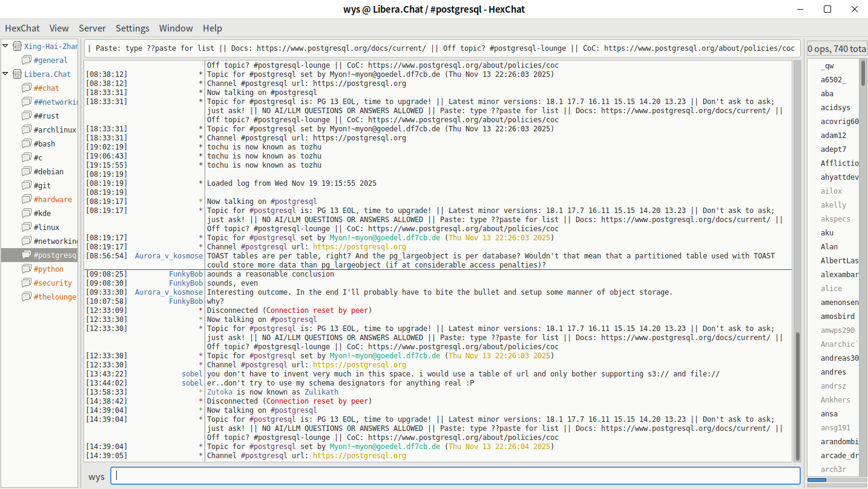Click the chat log vertical scrollbar
The width and height of the screenshot is (868, 489).
point(797,393)
